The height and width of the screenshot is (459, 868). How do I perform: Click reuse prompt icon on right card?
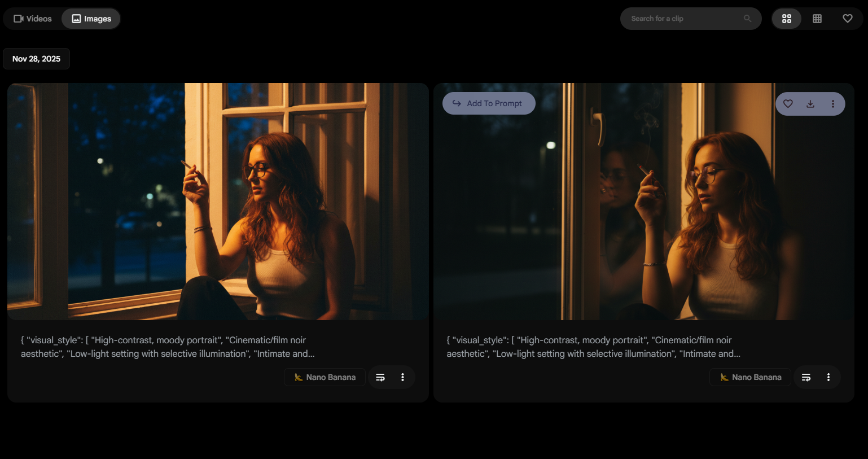click(x=806, y=377)
